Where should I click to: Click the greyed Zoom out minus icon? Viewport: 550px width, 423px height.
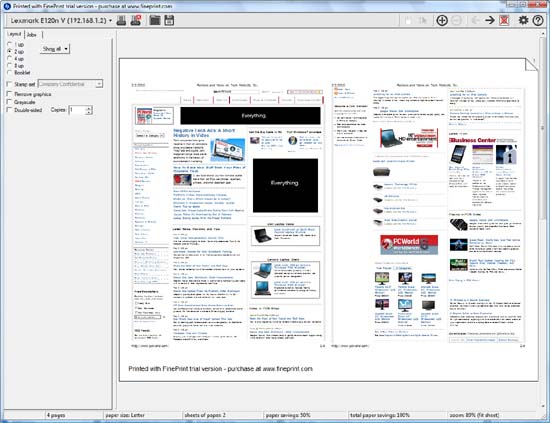click(x=456, y=20)
